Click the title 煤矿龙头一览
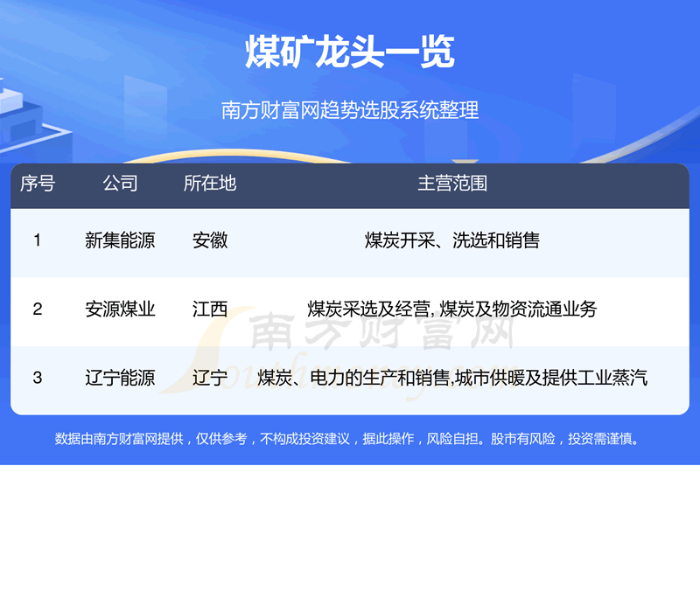The height and width of the screenshot is (612, 700). tap(350, 54)
